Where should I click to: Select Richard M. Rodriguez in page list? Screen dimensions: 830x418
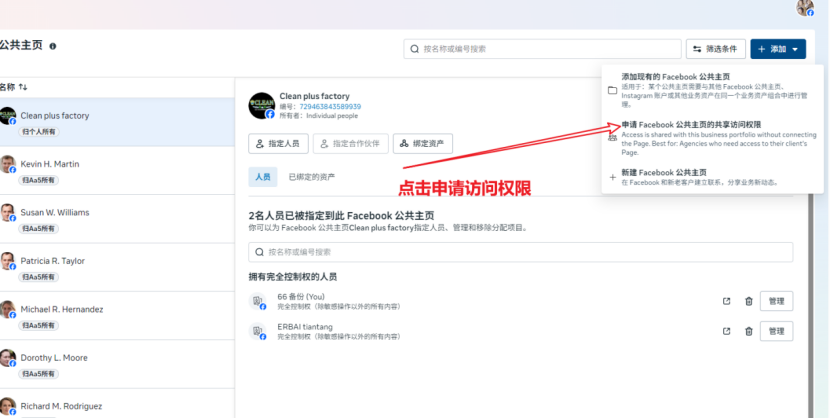117,404
